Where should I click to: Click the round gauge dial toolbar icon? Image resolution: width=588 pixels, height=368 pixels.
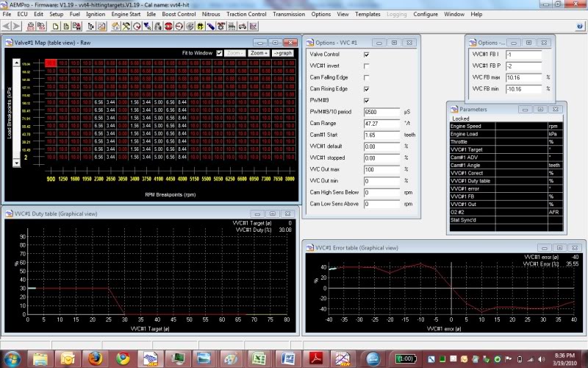(137, 26)
